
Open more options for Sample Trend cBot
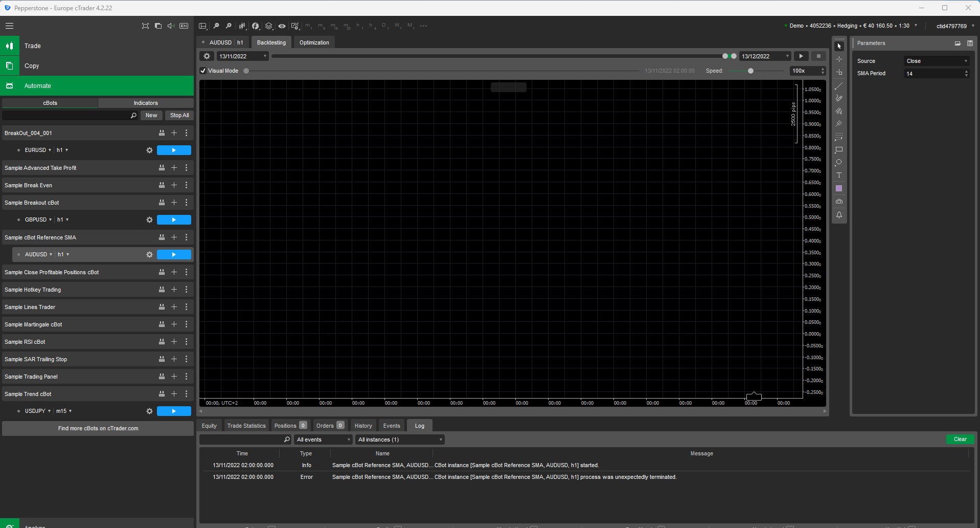[x=186, y=394]
